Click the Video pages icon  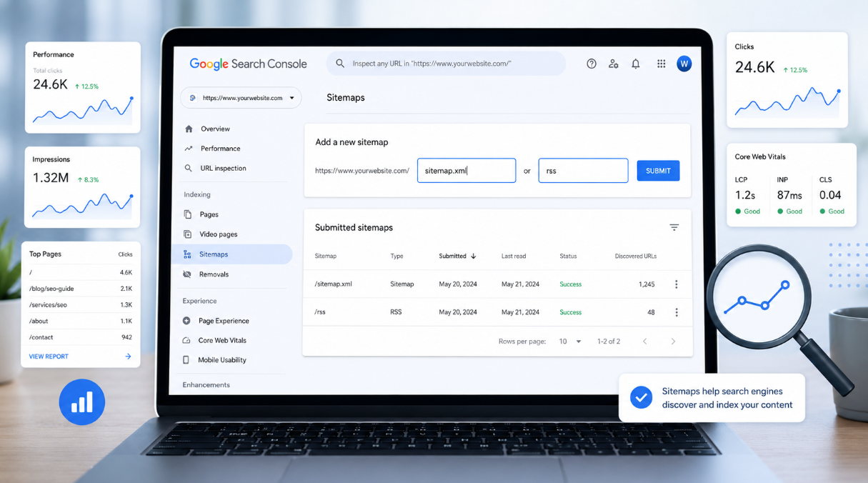pos(187,234)
